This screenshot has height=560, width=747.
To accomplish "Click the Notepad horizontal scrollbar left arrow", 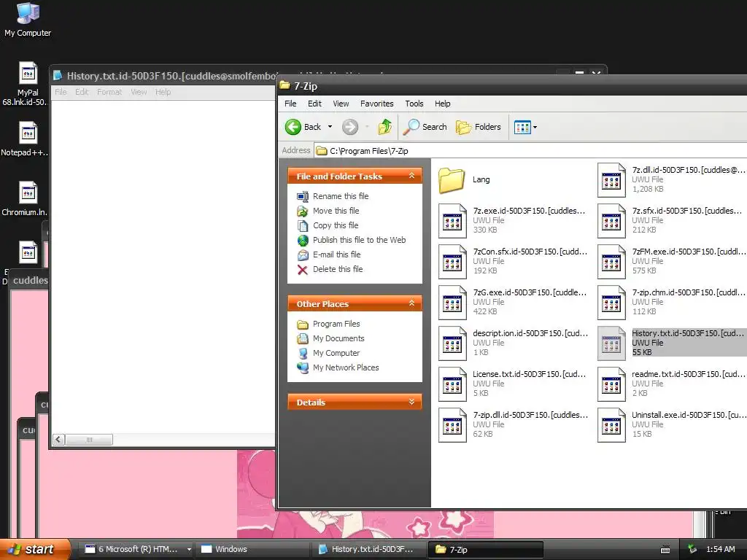I will (x=58, y=440).
